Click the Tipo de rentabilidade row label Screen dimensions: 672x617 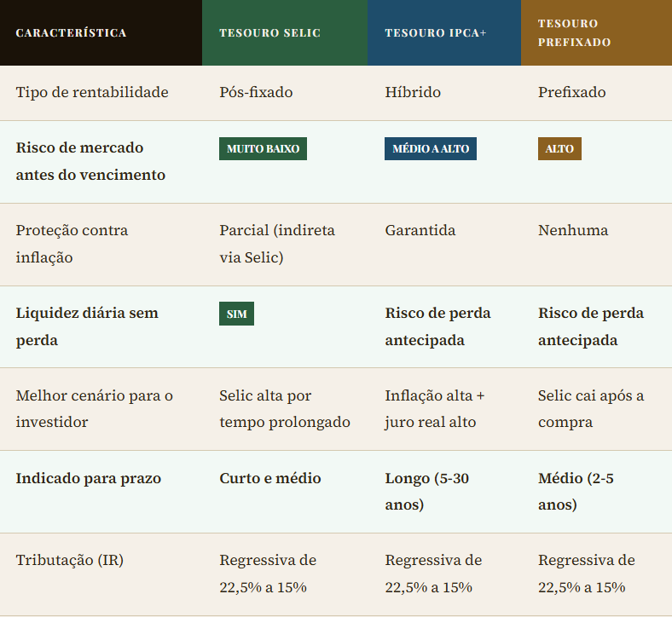tap(92, 92)
